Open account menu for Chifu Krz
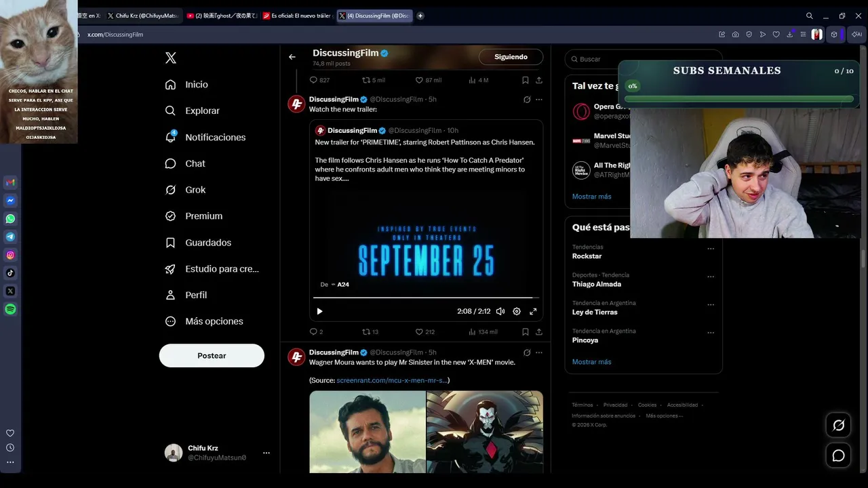This screenshot has width=868, height=488. [x=267, y=453]
